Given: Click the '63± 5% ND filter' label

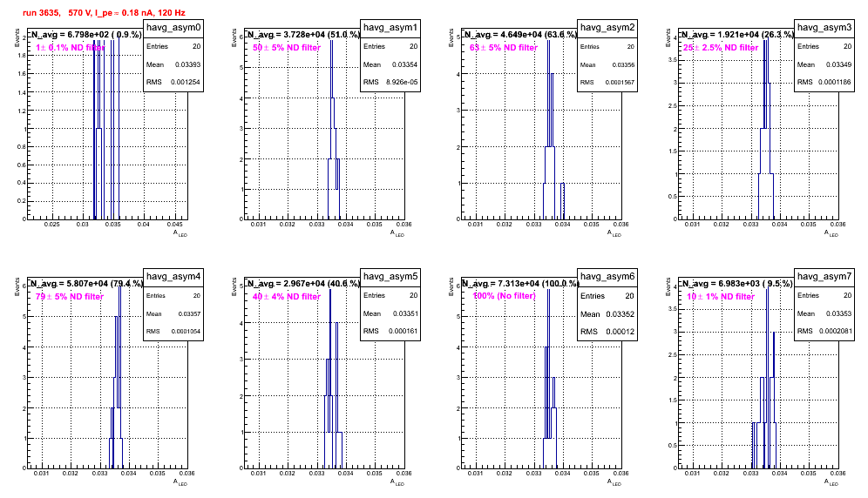Looking at the screenshot, I should (504, 48).
